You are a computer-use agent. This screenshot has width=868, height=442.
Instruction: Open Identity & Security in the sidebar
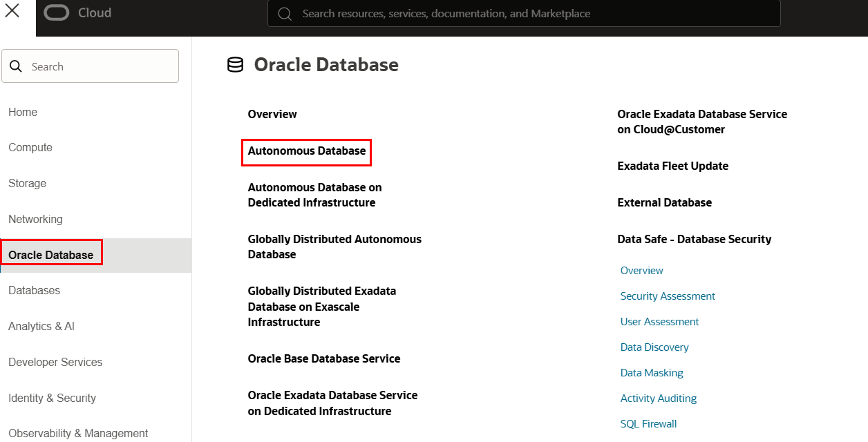pos(52,398)
